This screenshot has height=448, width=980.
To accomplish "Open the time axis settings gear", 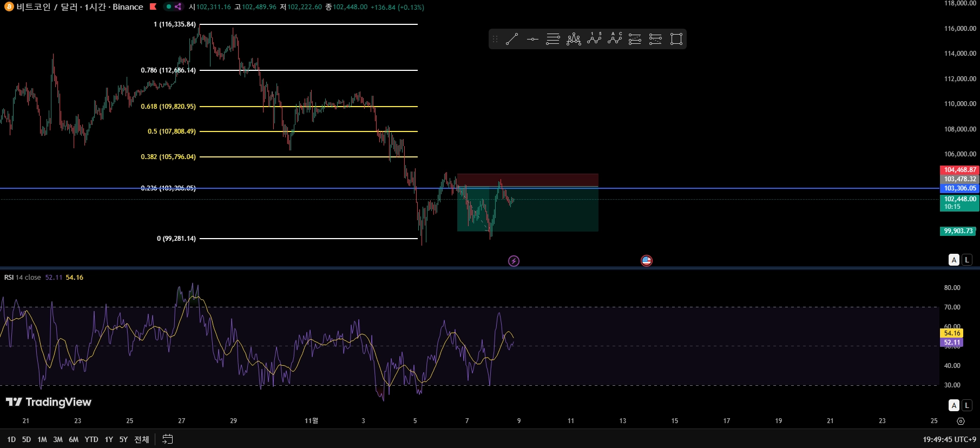I will click(x=961, y=421).
